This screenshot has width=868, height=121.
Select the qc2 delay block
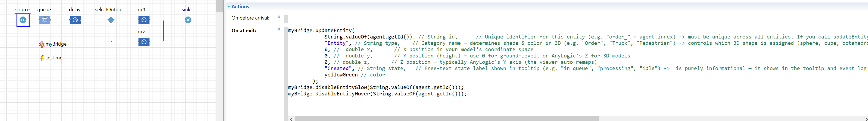coord(144,42)
